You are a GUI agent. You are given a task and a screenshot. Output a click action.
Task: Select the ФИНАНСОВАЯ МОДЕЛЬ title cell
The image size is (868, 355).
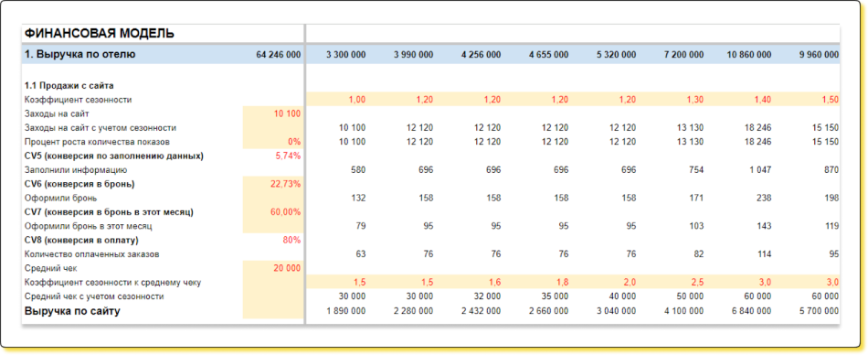coord(100,34)
